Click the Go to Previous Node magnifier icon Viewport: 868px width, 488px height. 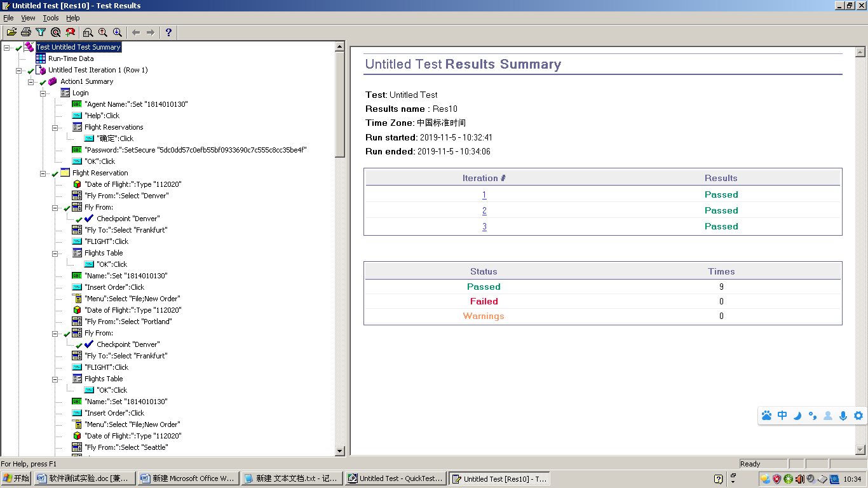tap(103, 32)
